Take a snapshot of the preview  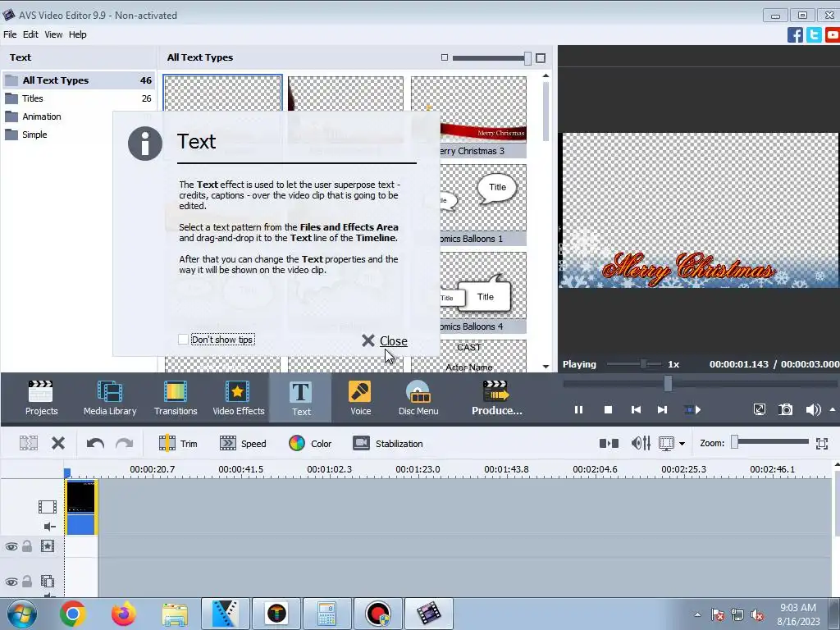785,410
